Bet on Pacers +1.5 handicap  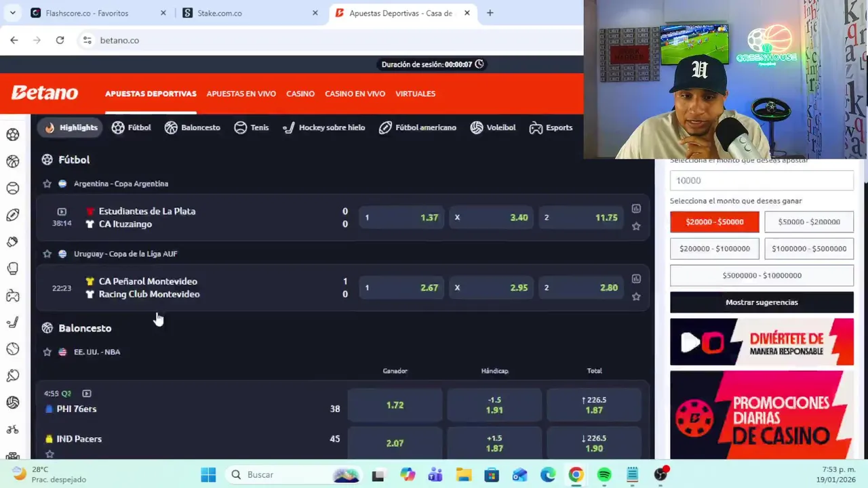click(494, 443)
